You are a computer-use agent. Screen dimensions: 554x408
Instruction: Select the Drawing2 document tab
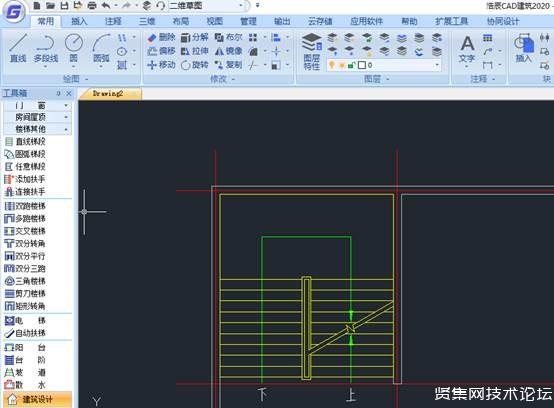[x=110, y=94]
